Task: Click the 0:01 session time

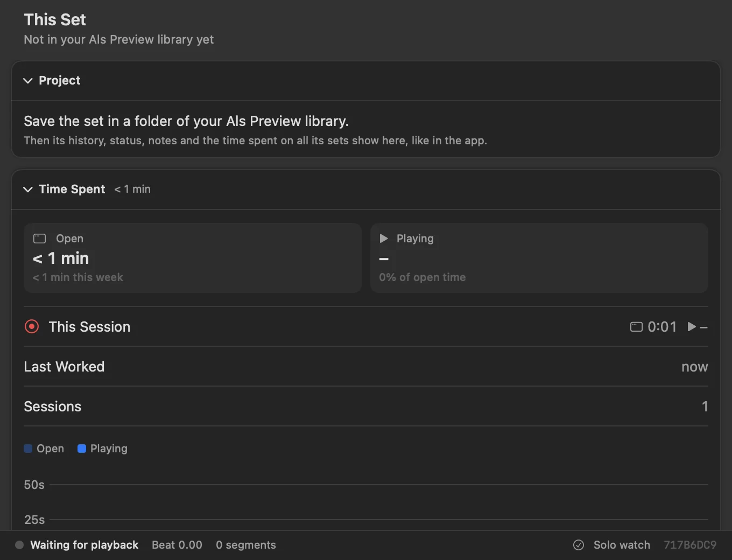Action: point(662,327)
